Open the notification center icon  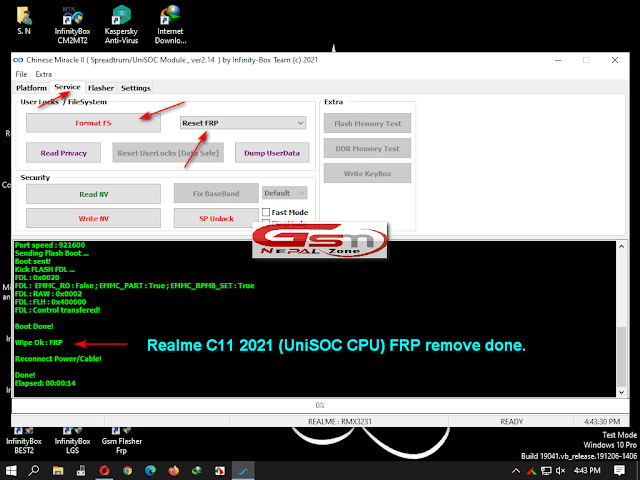pyautogui.click(x=619, y=471)
